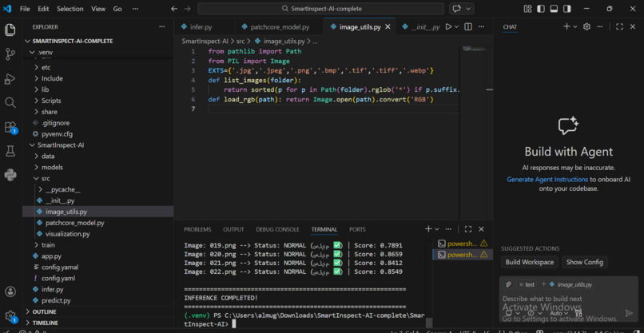644x333 pixels.
Task: Open terminal panel more actions ellipsis
Action: point(448,229)
